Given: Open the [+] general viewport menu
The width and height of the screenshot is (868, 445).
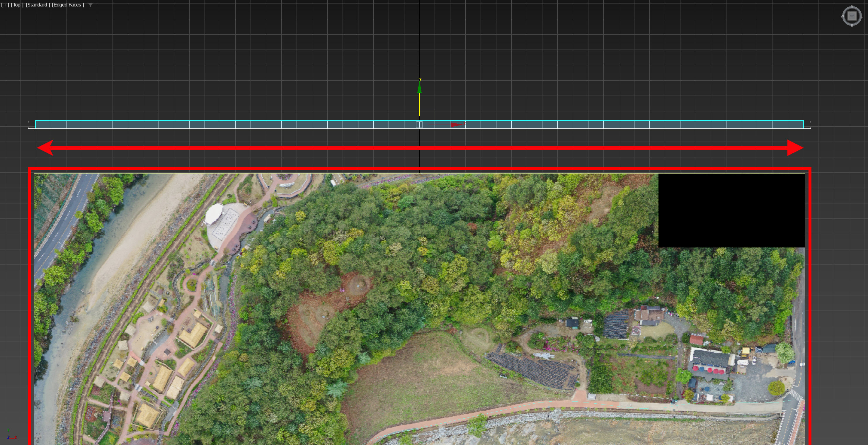Looking at the screenshot, I should (5, 5).
